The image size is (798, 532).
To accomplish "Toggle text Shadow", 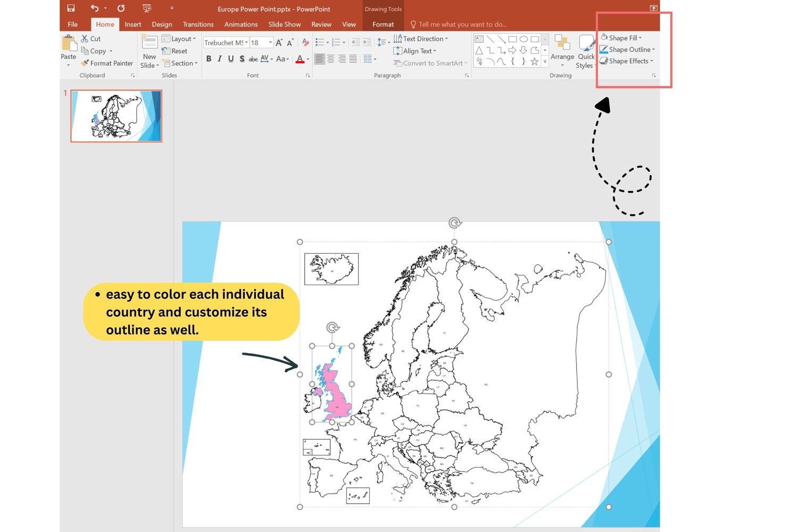I will pyautogui.click(x=242, y=59).
